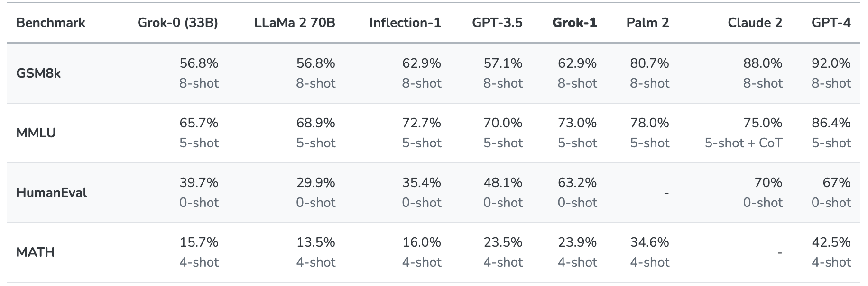Click the Benchmark column header

(x=51, y=22)
